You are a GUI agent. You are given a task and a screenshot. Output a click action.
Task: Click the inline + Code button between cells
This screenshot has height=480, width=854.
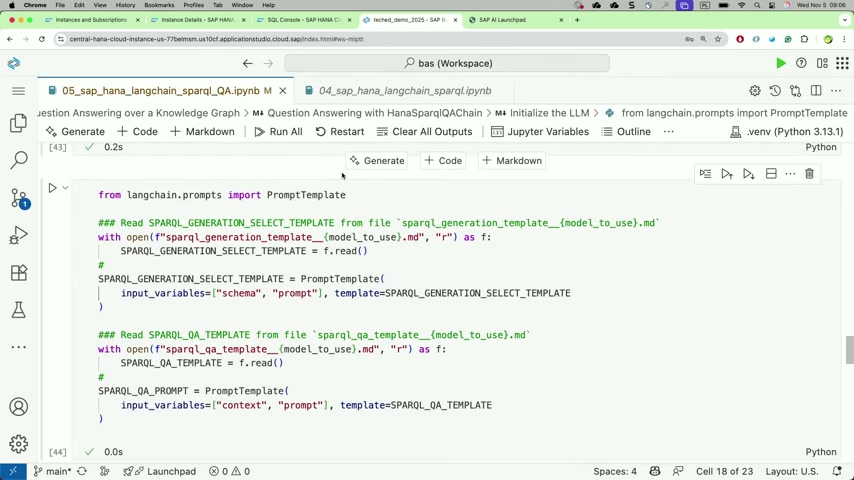[x=443, y=161]
